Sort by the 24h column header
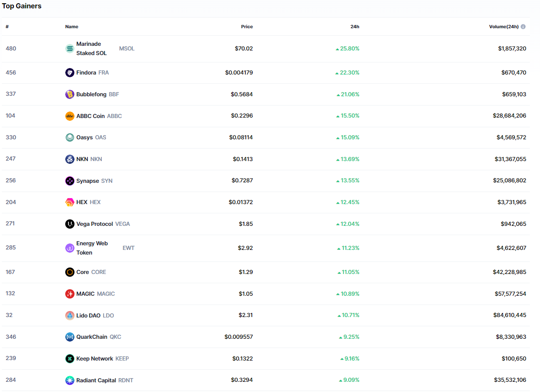The width and height of the screenshot is (540, 392). click(354, 27)
